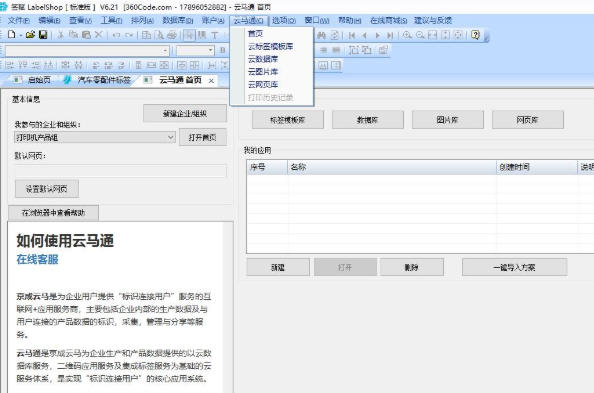Create a new label document
Image resolution: width=594 pixels, height=393 pixels.
coord(12,35)
